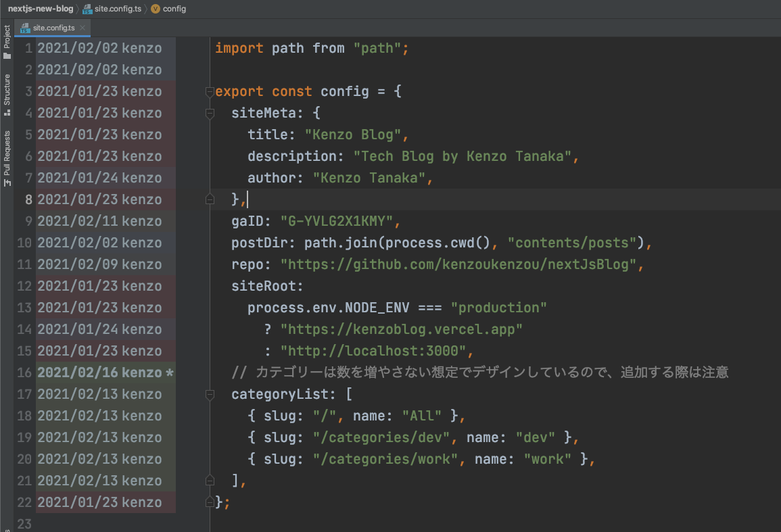Close the site.config.ts editor tab
The width and height of the screenshot is (781, 532).
(x=82, y=28)
